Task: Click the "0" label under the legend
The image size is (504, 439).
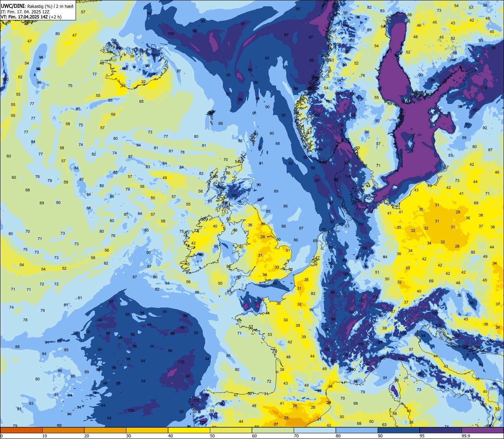Action: 2,436
